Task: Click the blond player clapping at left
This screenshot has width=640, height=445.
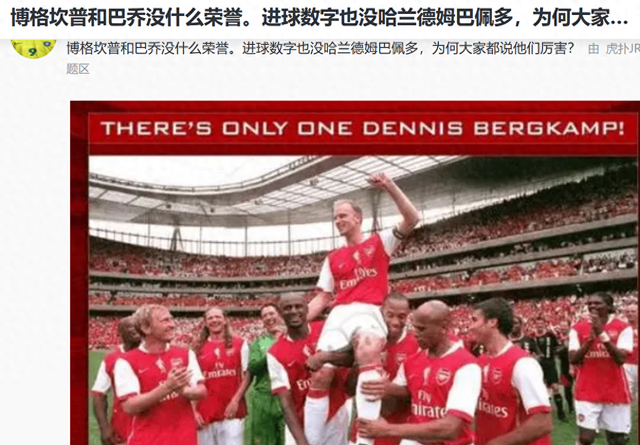Action: point(157,378)
